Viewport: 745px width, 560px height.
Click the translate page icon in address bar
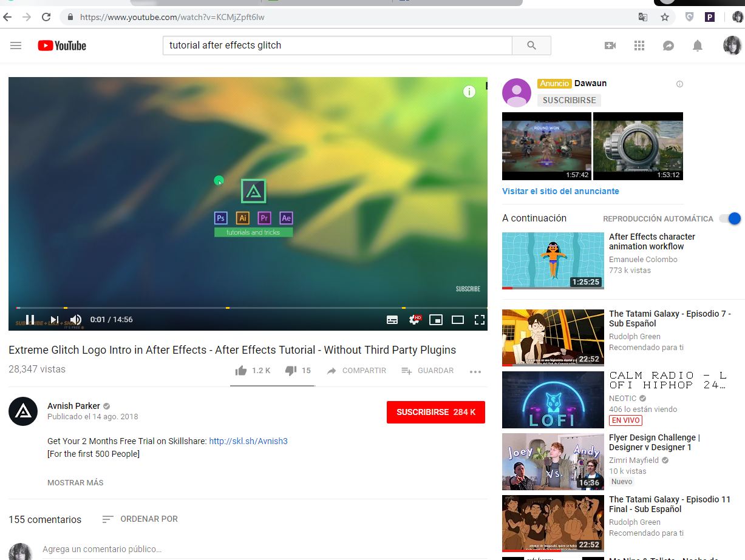(x=643, y=17)
